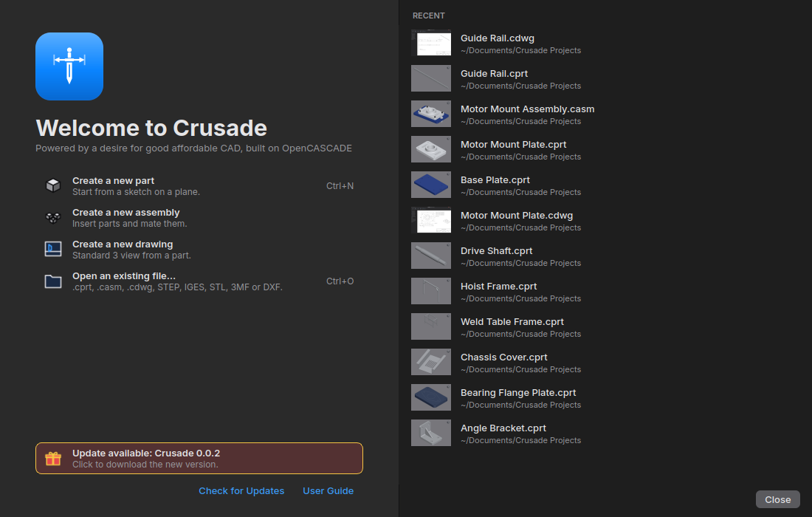
Task: Click Motor Mount Plate.cdwg file name
Action: pos(517,216)
